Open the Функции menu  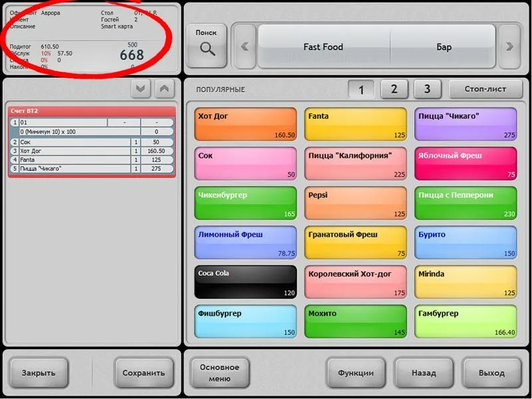coord(356,372)
